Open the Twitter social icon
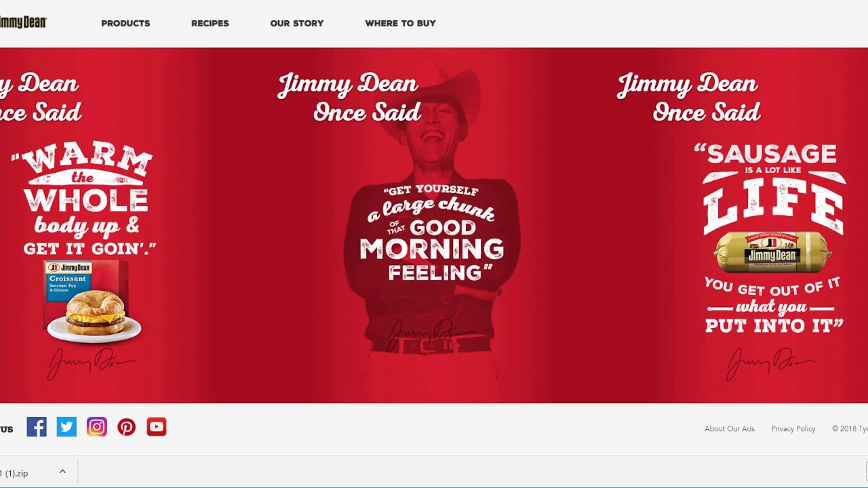This screenshot has height=488, width=868. pos(66,427)
